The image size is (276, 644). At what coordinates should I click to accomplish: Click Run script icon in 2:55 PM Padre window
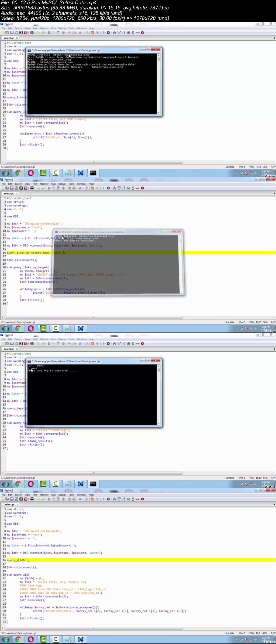pyautogui.click(x=103, y=33)
